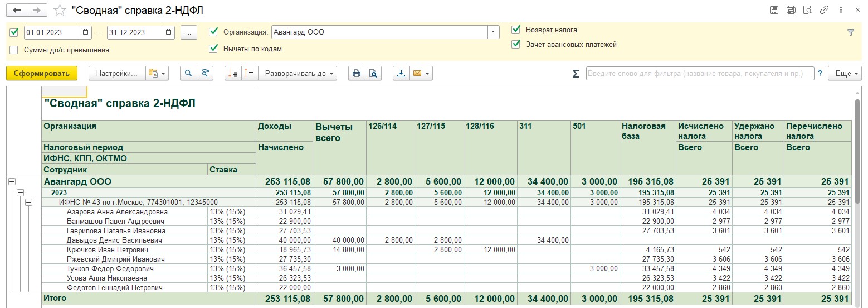
Task: Click the filter word search field
Action: pyautogui.click(x=699, y=73)
